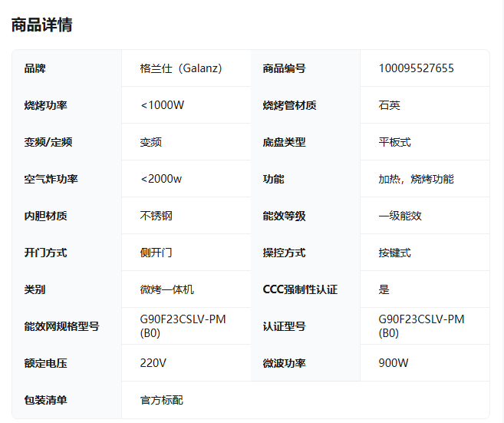Image resolution: width=504 pixels, height=423 pixels.
Task: Click the 石英 grill tube material value
Action: pos(389,105)
